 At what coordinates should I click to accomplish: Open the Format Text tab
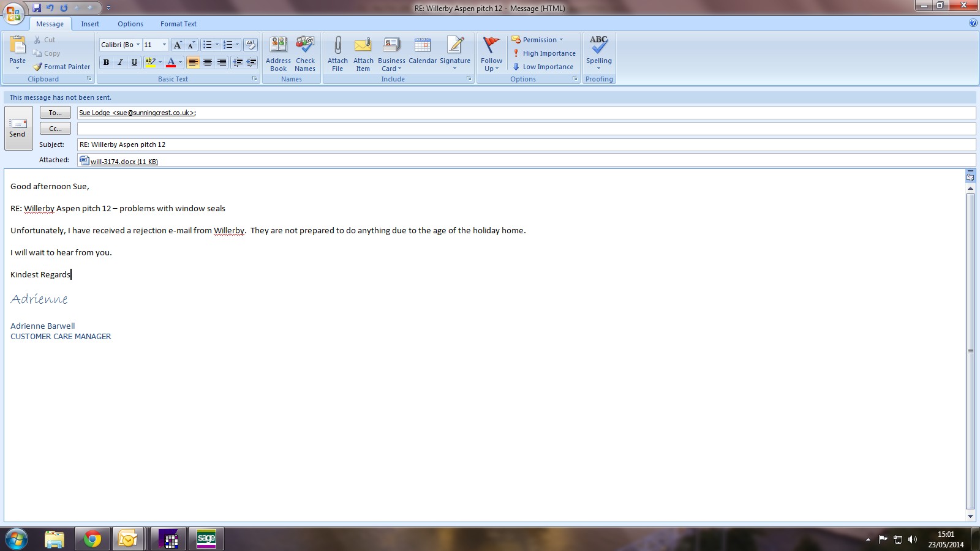point(178,24)
